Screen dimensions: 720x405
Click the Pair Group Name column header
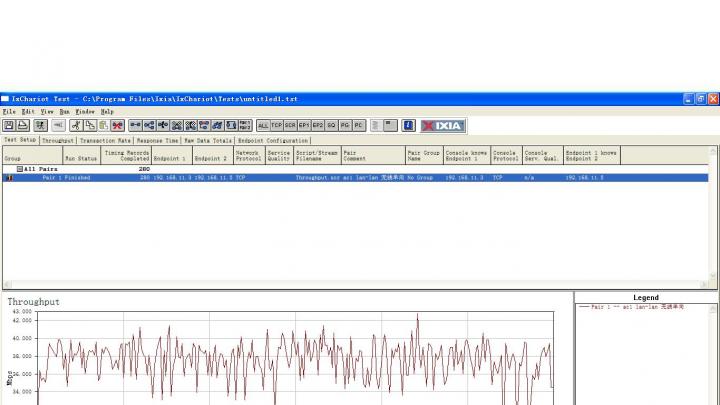(424, 155)
